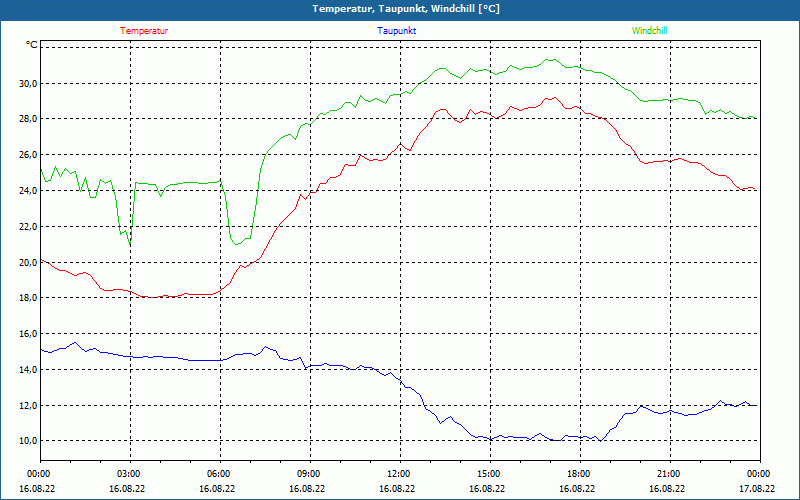The width and height of the screenshot is (800, 500).
Task: Click the green Windchill legend label
Action: pyautogui.click(x=649, y=31)
